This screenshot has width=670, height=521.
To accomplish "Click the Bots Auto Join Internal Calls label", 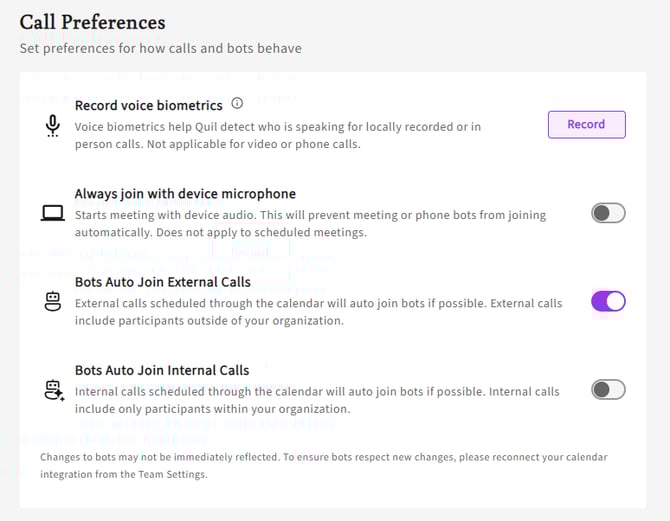I will coord(162,370).
